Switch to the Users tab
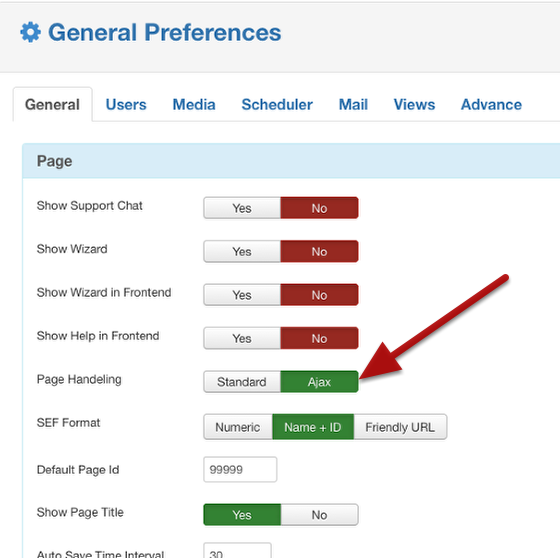 [x=126, y=105]
